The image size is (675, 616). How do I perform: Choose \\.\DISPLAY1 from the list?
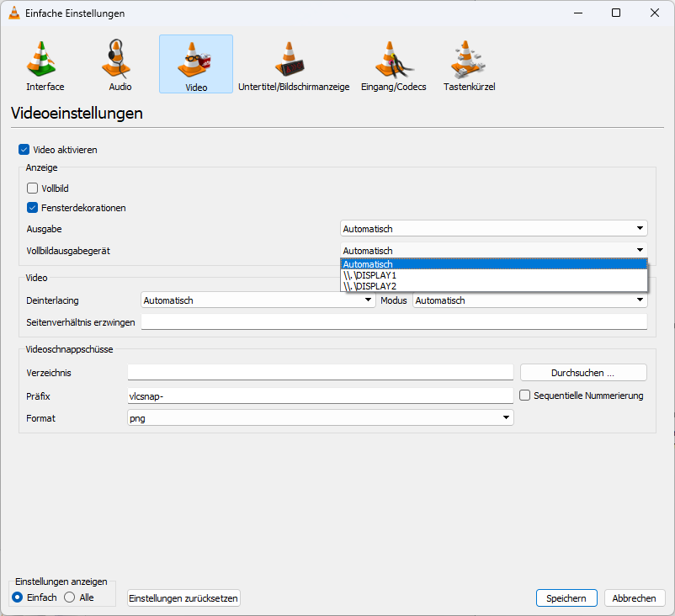coord(493,275)
